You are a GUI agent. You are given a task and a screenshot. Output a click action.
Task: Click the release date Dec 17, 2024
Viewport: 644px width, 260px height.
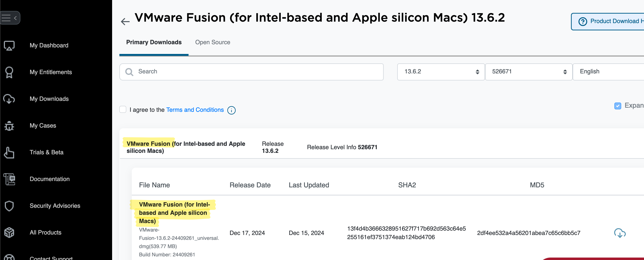247,233
